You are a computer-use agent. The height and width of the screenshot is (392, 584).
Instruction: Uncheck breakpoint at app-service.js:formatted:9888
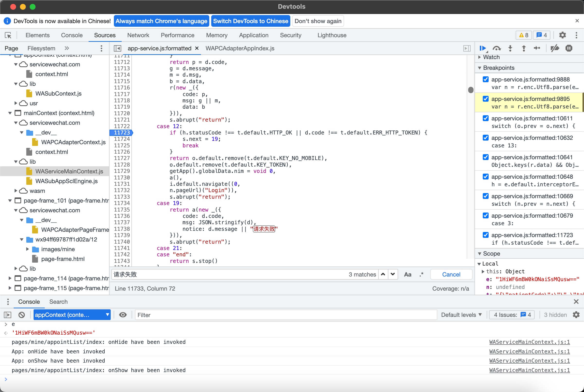pyautogui.click(x=486, y=79)
